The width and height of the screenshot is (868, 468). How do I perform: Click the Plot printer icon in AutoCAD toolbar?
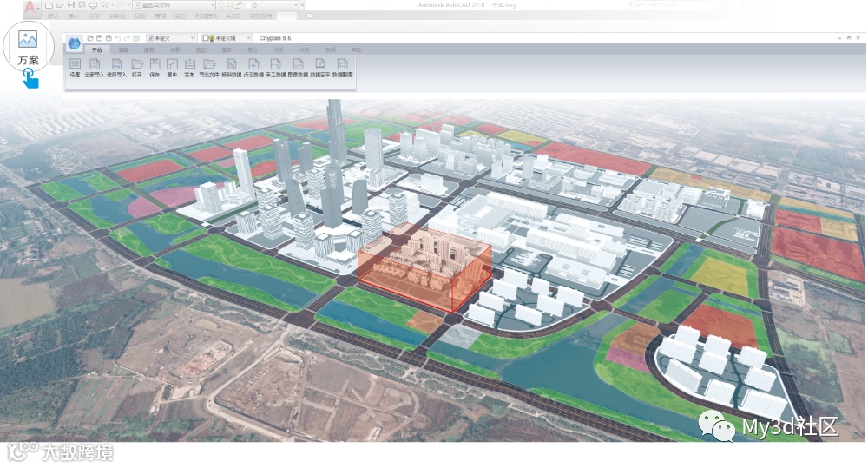pyautogui.click(x=93, y=5)
